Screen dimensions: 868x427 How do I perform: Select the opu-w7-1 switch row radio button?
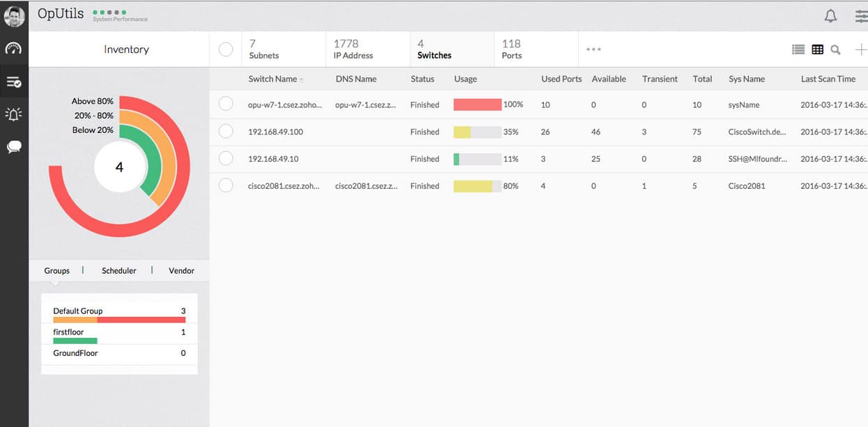click(x=226, y=104)
